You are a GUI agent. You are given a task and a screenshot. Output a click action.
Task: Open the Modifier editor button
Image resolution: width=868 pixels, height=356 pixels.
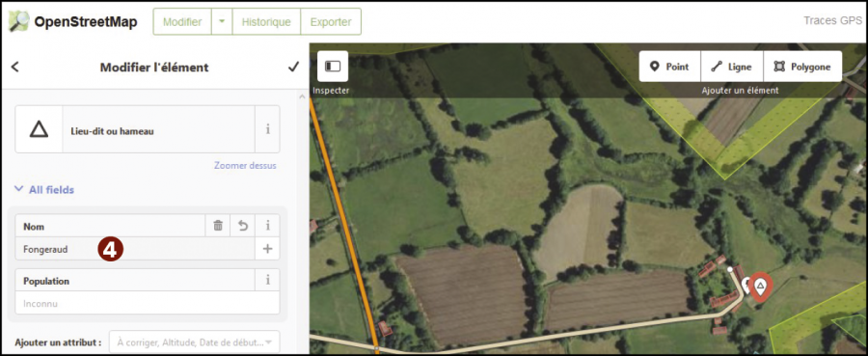point(182,21)
